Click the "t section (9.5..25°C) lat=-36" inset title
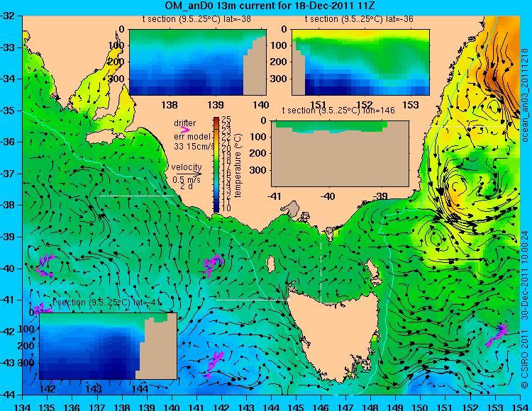The height and width of the screenshot is (411, 532). [x=359, y=19]
